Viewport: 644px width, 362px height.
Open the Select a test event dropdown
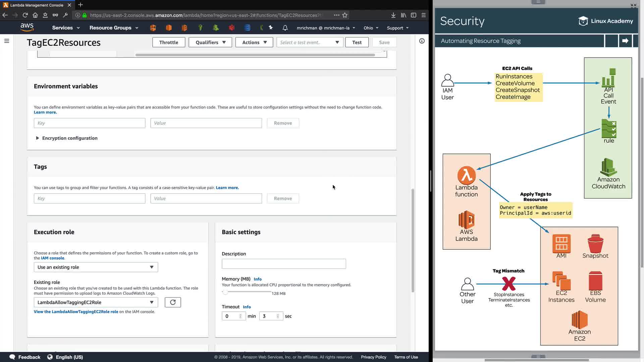[309, 42]
